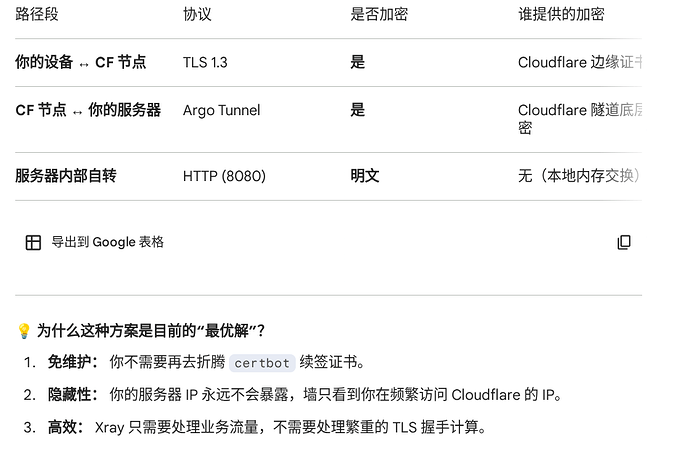Click the CF 节点 ↔ 你的服务器 row label
This screenshot has height=452, width=690.
(x=88, y=110)
